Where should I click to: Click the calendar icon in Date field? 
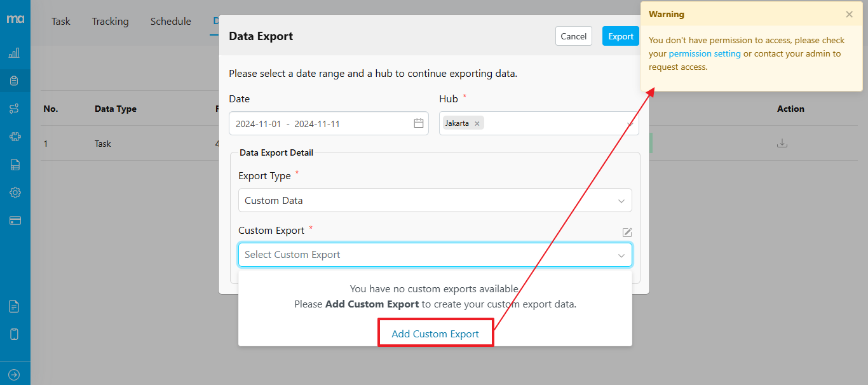click(x=419, y=123)
